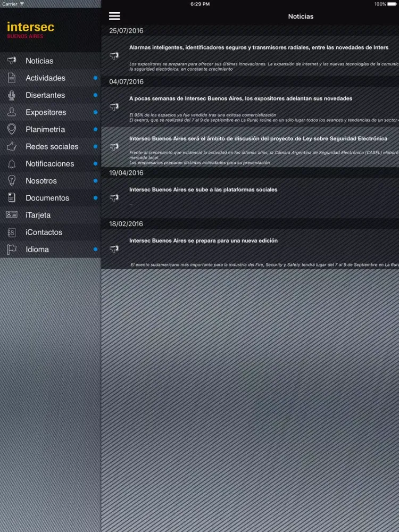
Task: Open Redes sociales menu label
Action: point(52,147)
